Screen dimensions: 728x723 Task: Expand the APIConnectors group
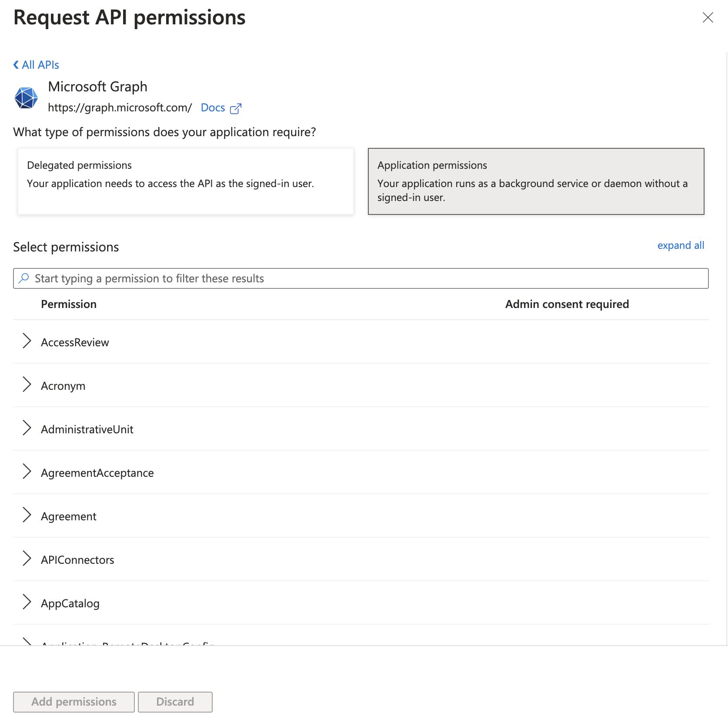[27, 559]
